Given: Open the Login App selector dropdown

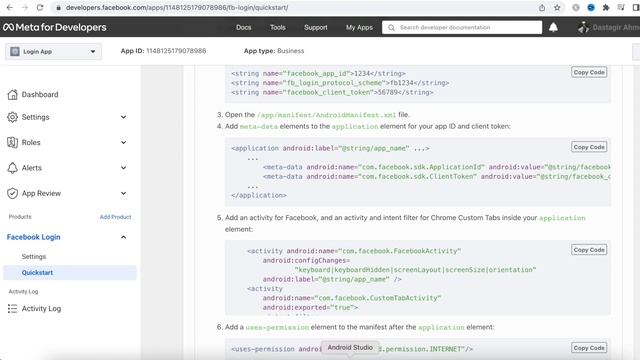Looking at the screenshot, I should pyautogui.click(x=53, y=51).
